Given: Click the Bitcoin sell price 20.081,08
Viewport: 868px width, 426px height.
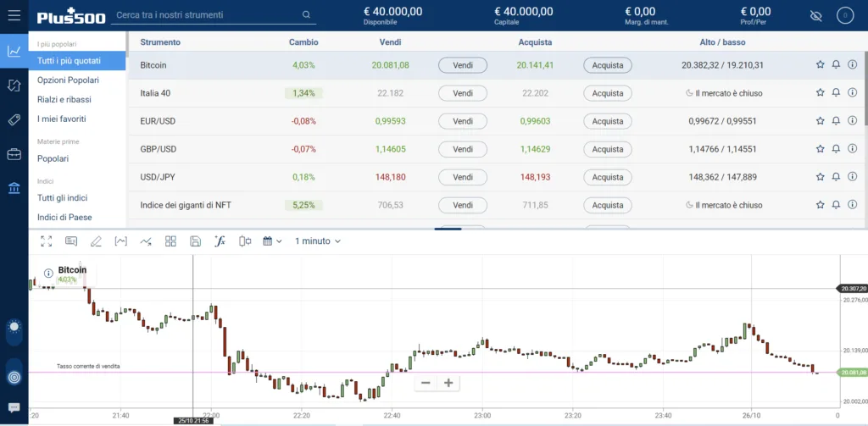Looking at the screenshot, I should (x=390, y=65).
